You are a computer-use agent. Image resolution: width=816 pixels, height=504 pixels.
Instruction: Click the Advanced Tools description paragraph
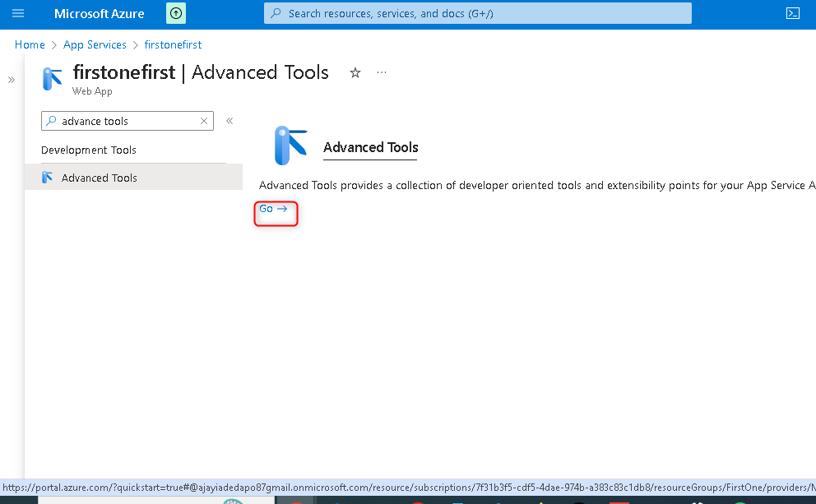pyautogui.click(x=537, y=185)
